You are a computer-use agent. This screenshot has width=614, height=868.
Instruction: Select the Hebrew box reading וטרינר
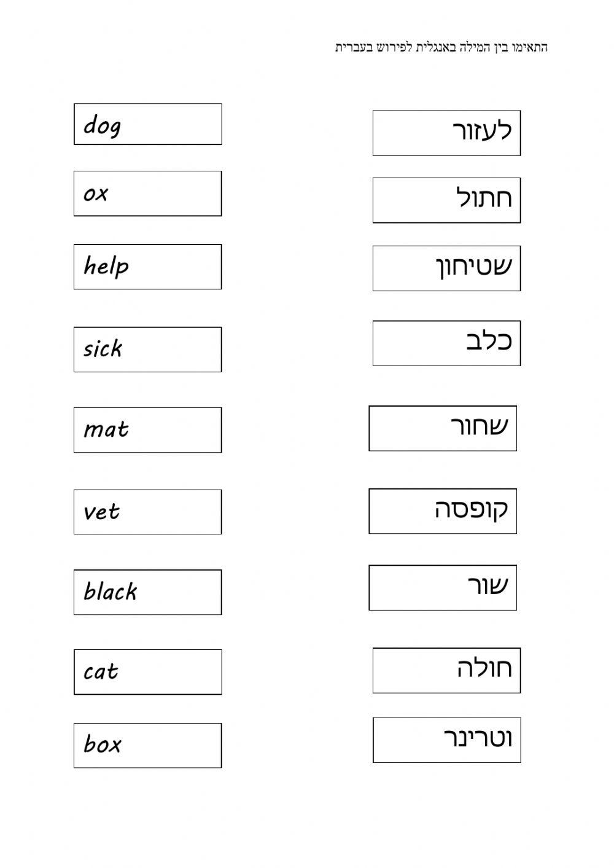click(x=446, y=740)
